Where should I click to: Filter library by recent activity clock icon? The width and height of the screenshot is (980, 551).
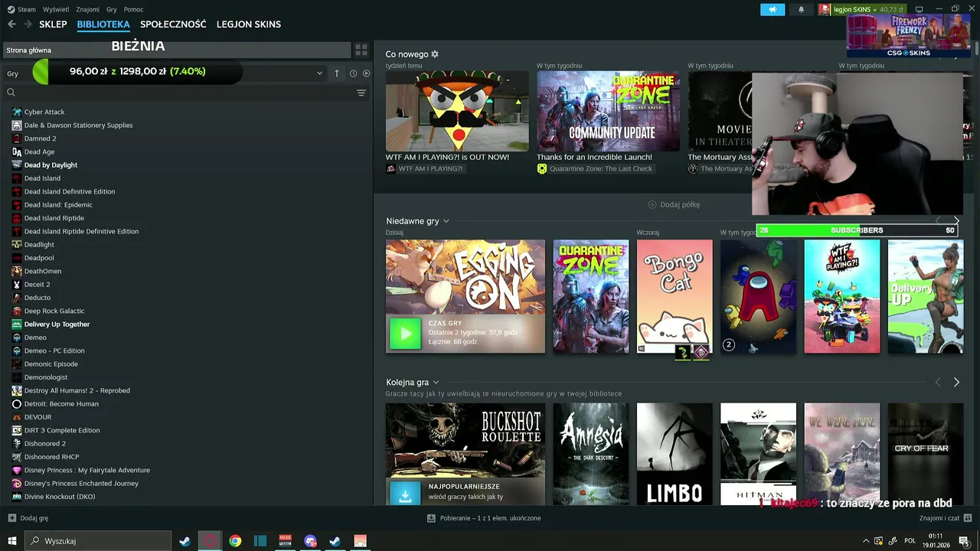click(353, 73)
